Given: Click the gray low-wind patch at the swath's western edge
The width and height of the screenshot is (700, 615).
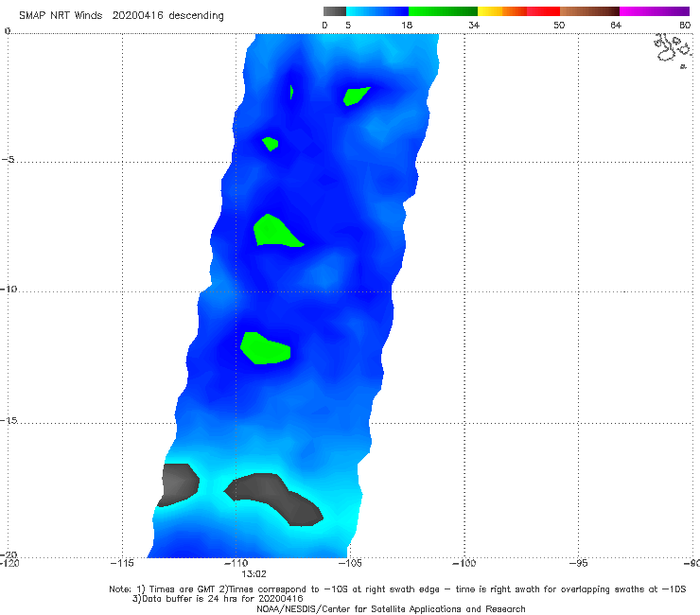Looking at the screenshot, I should click(x=178, y=485).
